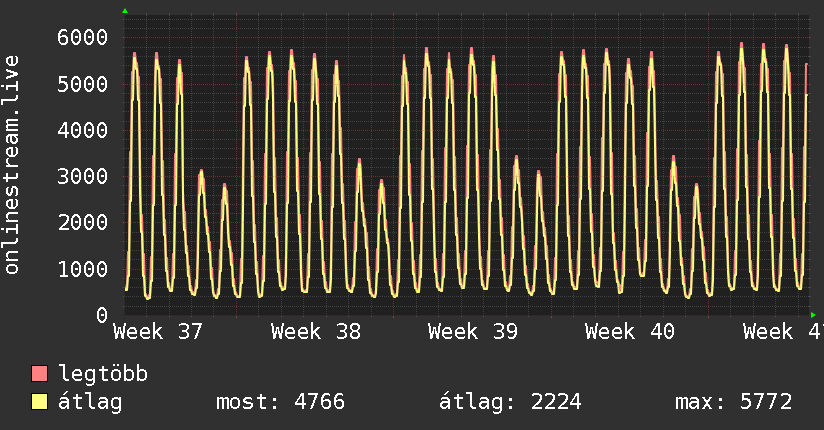Click the átlag legend label
824x430 pixels.
(90, 403)
